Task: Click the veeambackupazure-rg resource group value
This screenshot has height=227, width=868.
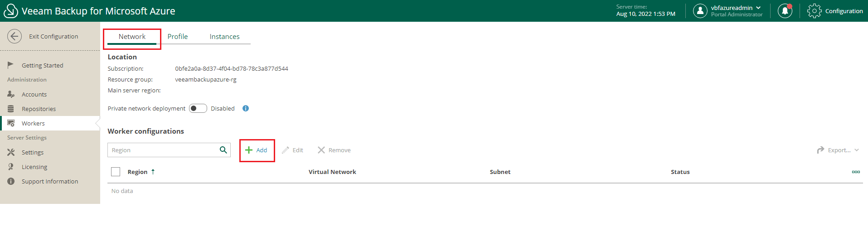Action: point(206,79)
